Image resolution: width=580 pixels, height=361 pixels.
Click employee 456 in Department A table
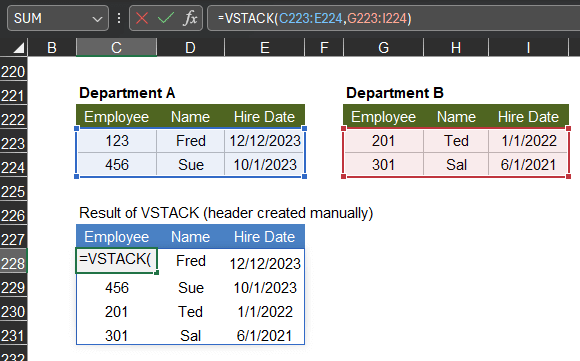[x=117, y=165]
